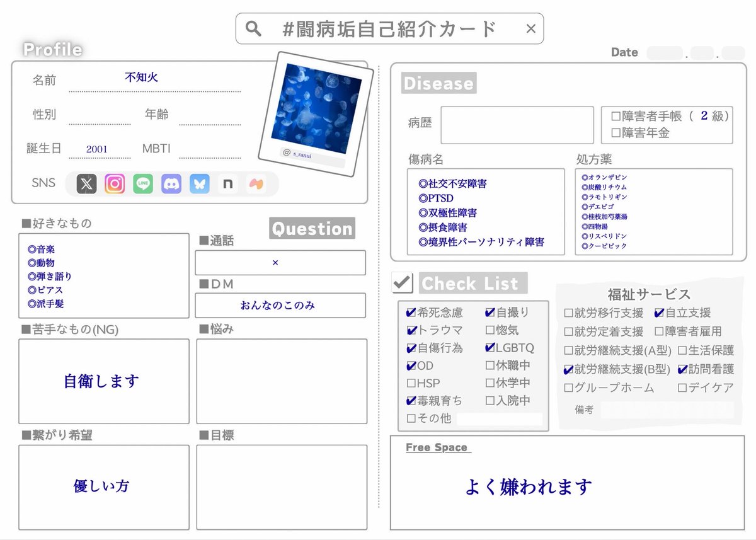Click the Discord SNS icon

(x=171, y=184)
